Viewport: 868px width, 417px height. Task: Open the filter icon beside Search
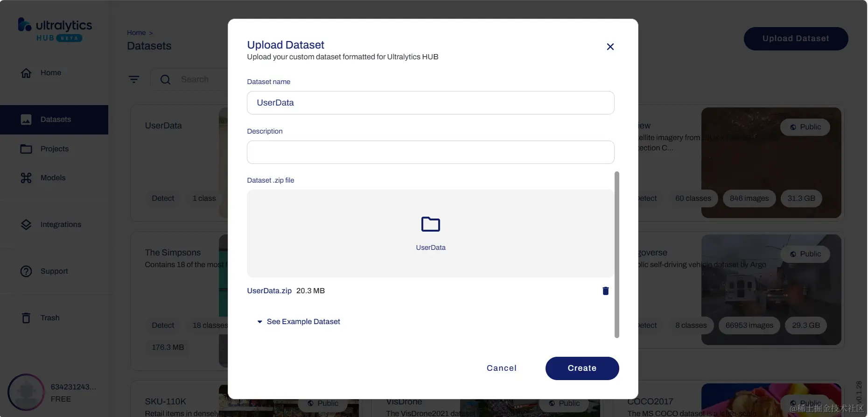(134, 79)
